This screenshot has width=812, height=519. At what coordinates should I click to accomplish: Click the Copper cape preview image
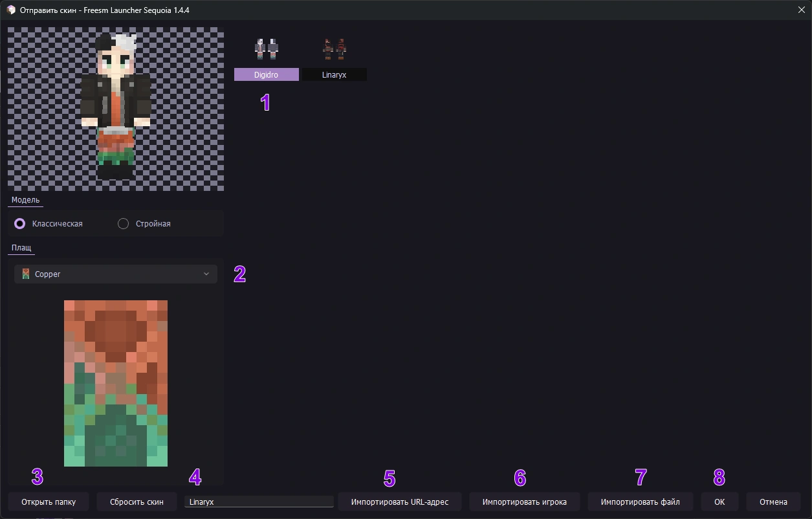pyautogui.click(x=116, y=382)
